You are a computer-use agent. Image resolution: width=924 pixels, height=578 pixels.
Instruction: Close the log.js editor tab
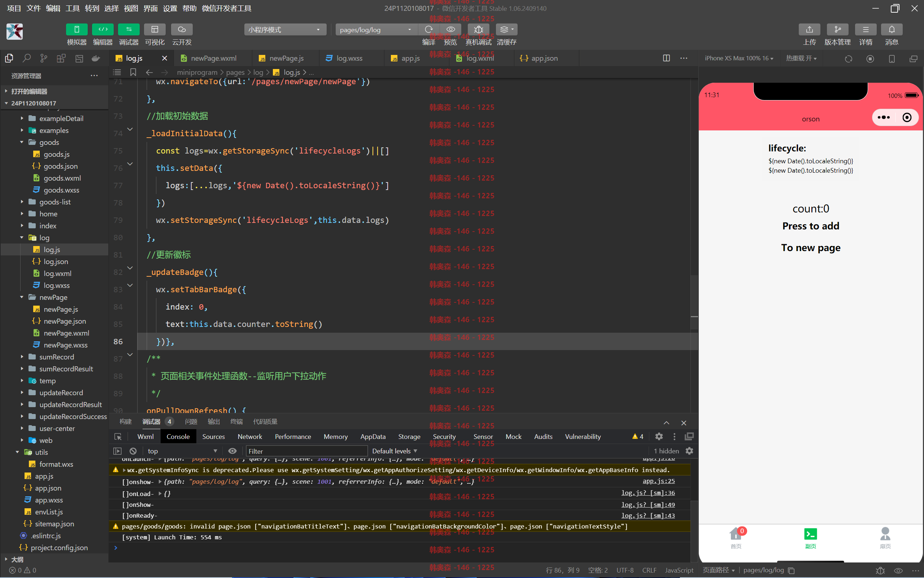(x=165, y=58)
